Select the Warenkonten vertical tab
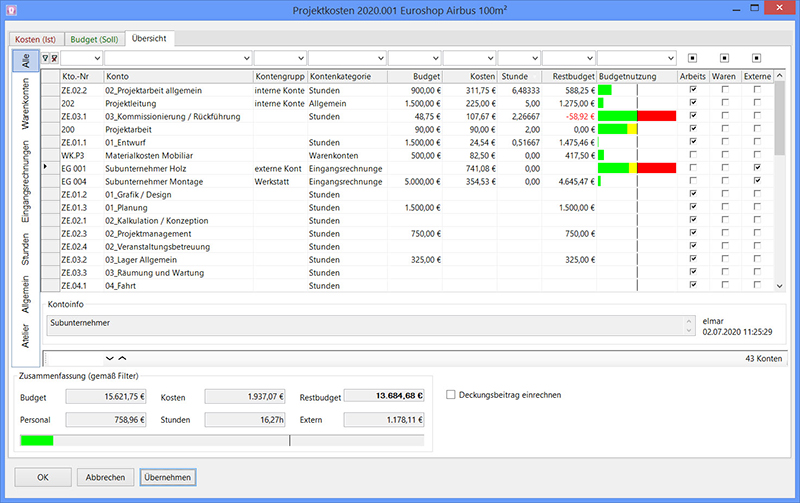This screenshot has width=800, height=503. 26,104
